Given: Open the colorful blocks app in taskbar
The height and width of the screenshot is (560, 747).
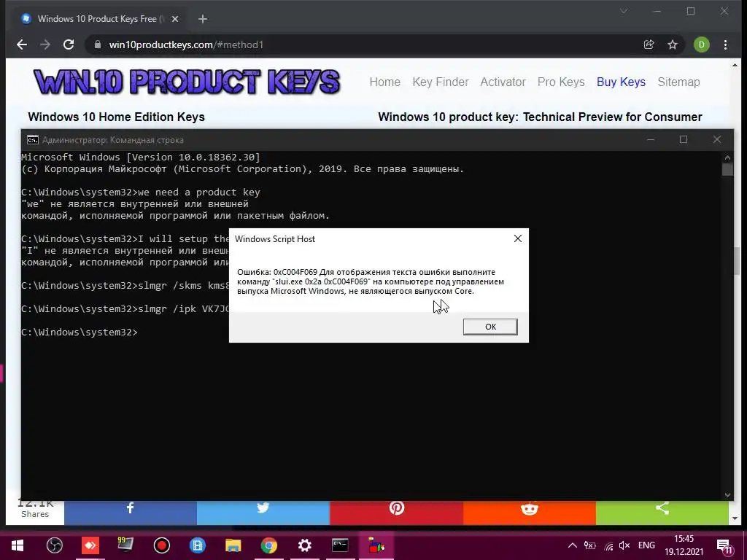Looking at the screenshot, I should pyautogui.click(x=376, y=545).
